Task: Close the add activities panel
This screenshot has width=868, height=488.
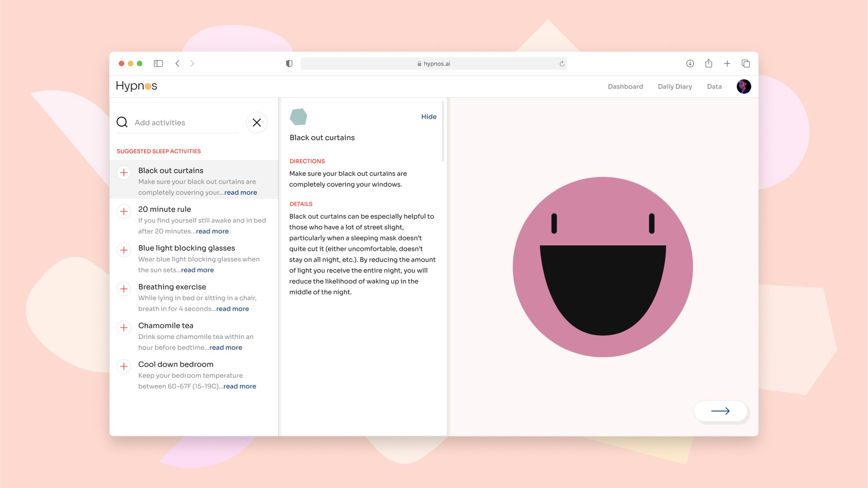Action: click(x=257, y=122)
